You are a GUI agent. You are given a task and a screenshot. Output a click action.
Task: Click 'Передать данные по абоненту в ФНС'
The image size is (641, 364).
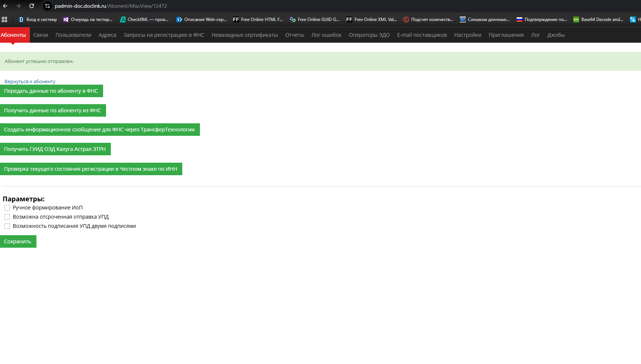tap(52, 91)
